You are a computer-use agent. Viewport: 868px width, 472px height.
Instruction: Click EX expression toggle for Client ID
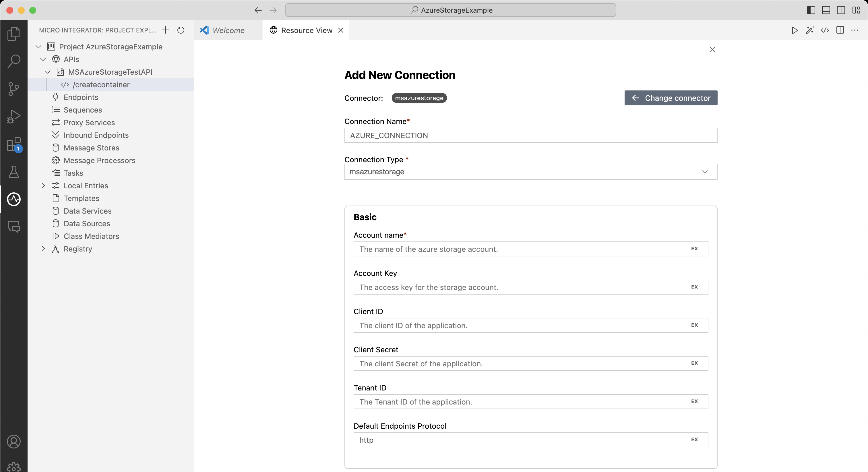694,325
